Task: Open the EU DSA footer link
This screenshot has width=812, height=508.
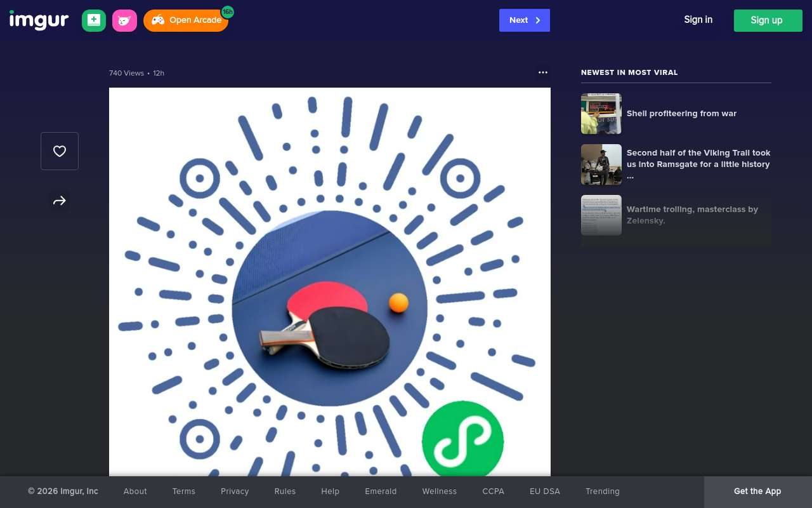Action: pyautogui.click(x=545, y=491)
